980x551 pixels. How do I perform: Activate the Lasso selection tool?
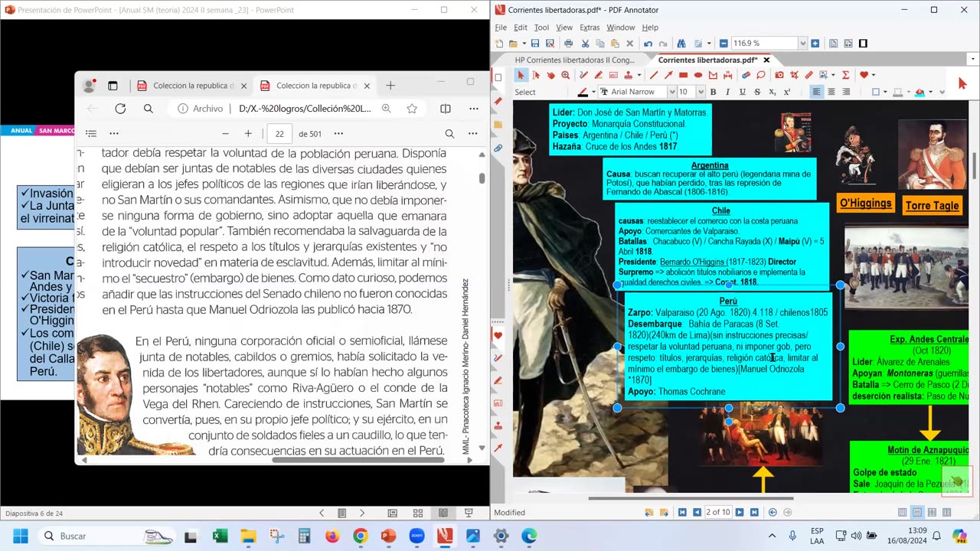761,75
